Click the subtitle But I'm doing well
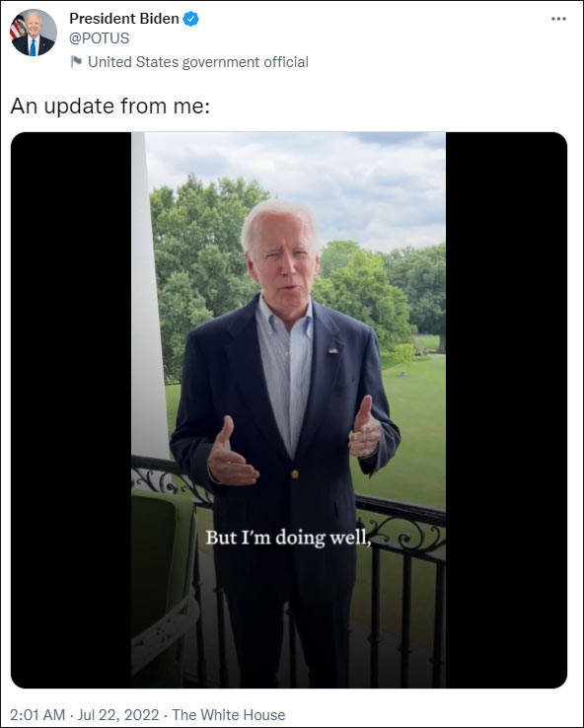Image resolution: width=584 pixels, height=728 pixels. 288,538
